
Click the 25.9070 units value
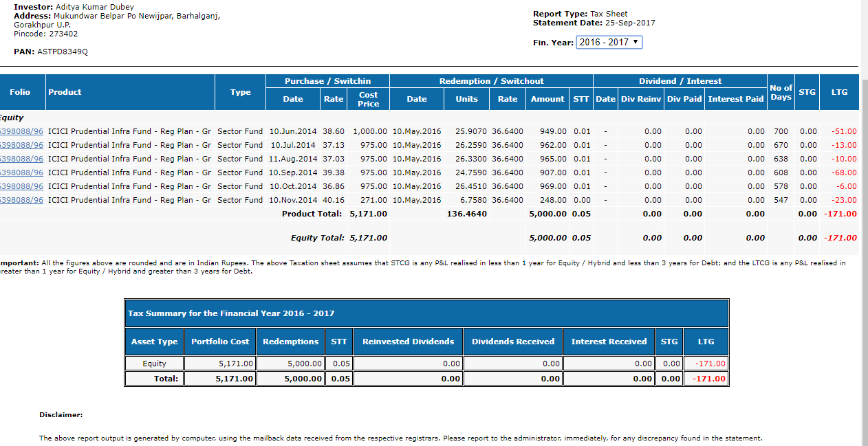click(x=471, y=131)
